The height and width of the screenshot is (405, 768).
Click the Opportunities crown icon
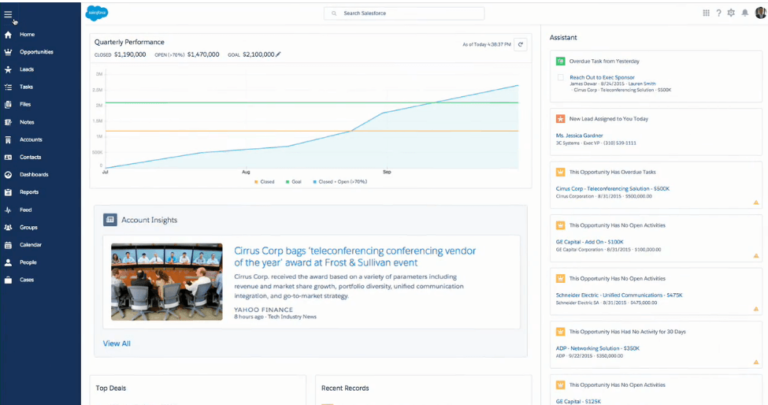point(8,52)
